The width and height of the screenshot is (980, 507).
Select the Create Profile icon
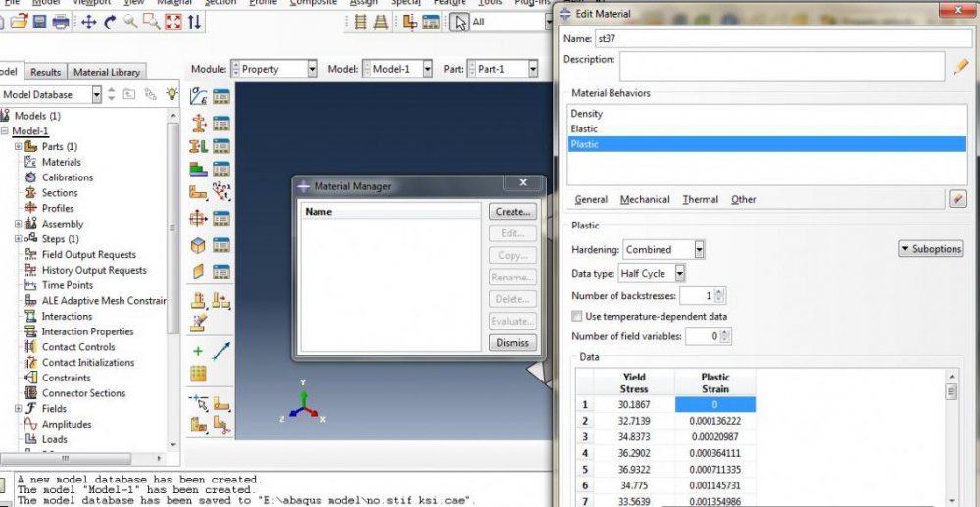click(x=199, y=147)
